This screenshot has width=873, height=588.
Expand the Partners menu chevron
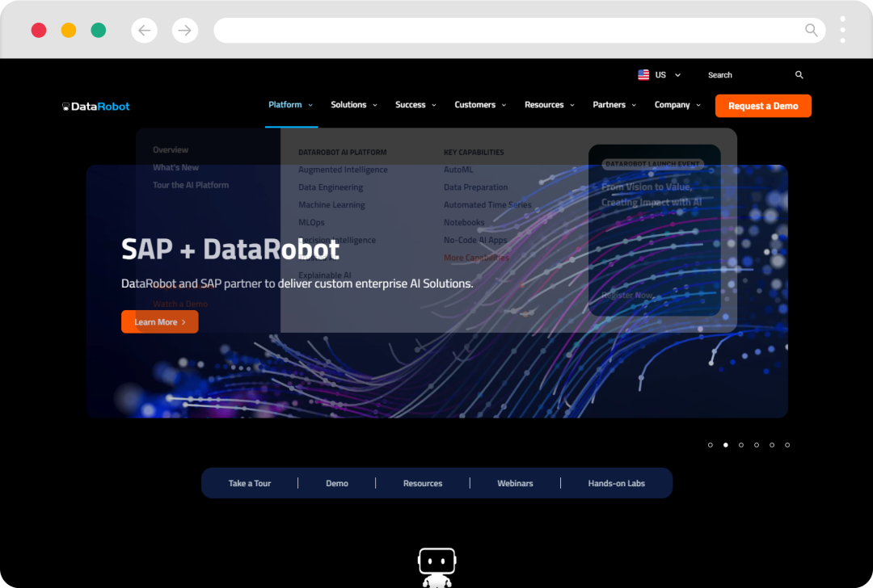634,105
